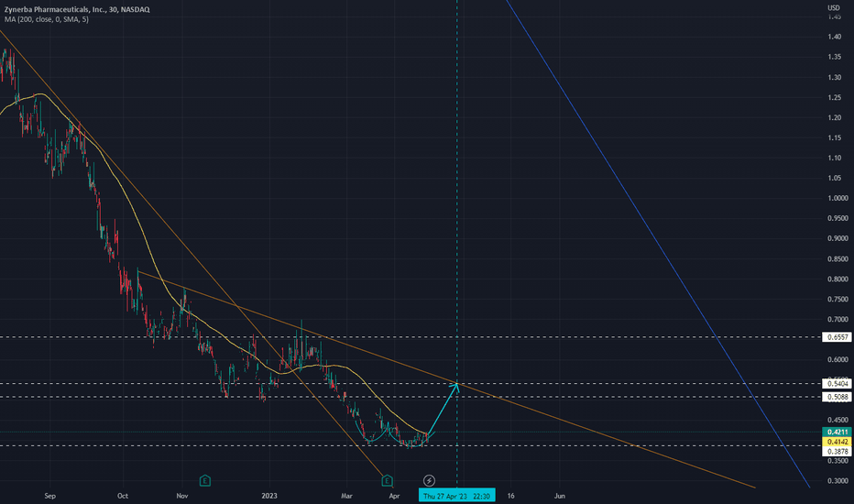This screenshot has width=854, height=504.
Task: Click the 0.4500 price axis label
Action: (x=838, y=420)
